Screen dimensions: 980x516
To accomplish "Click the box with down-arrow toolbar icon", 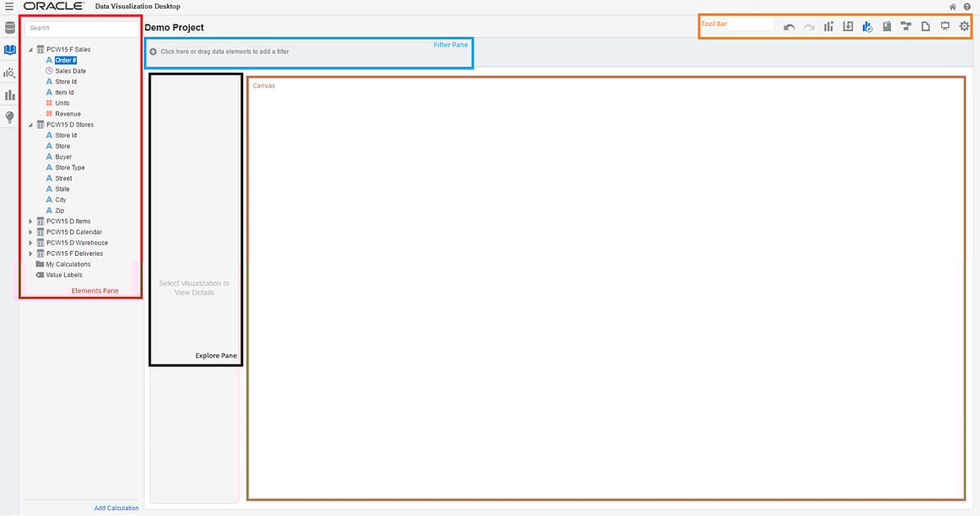I will click(848, 26).
